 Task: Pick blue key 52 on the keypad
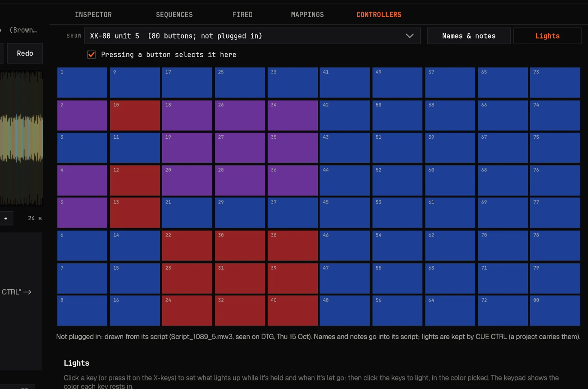pos(397,180)
